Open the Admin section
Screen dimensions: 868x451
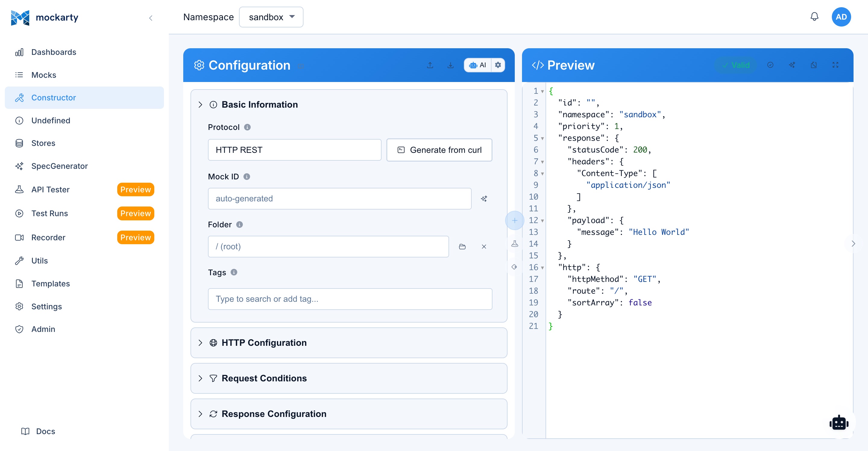click(x=84, y=329)
